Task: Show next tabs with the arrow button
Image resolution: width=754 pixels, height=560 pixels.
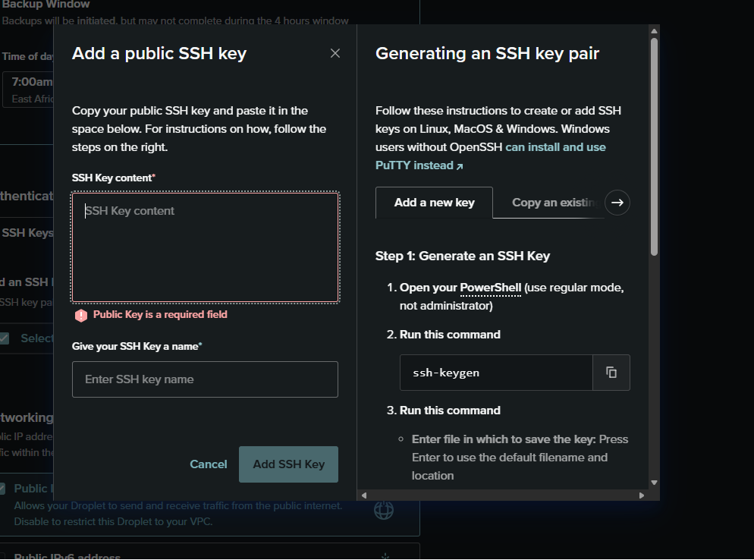Action: click(617, 203)
